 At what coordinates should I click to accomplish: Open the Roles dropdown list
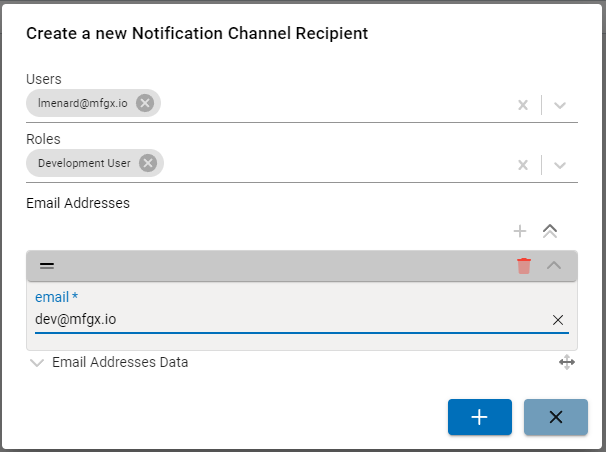tap(560, 165)
